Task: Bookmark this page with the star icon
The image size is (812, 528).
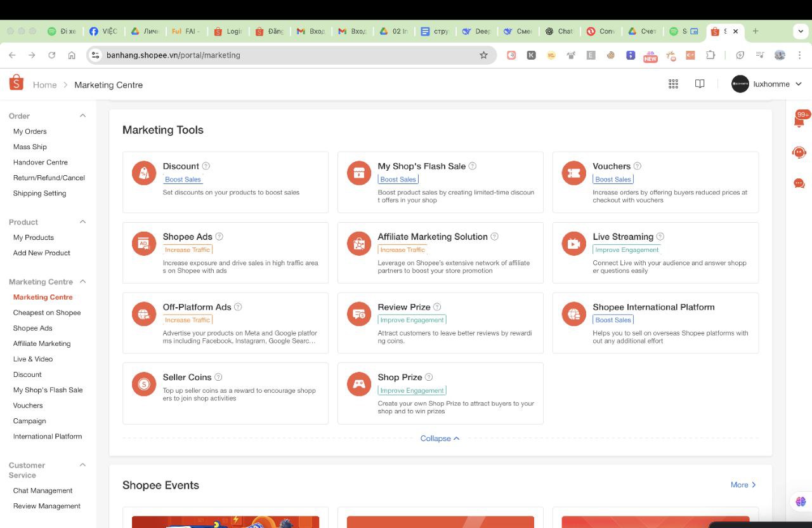Action: (x=483, y=55)
